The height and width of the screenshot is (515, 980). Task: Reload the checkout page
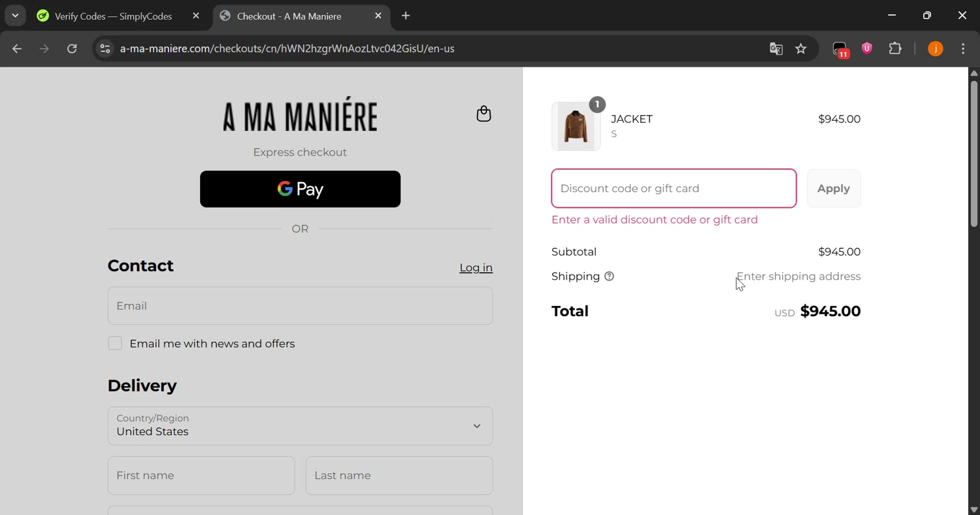(72, 49)
